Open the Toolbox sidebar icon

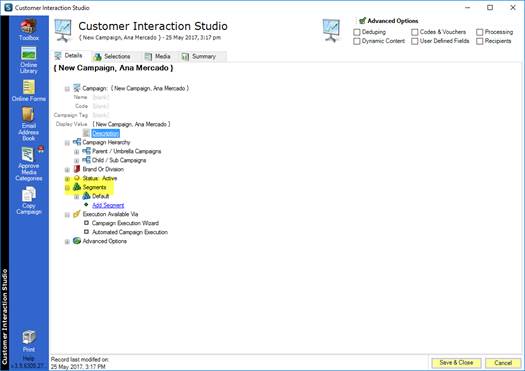point(28,26)
